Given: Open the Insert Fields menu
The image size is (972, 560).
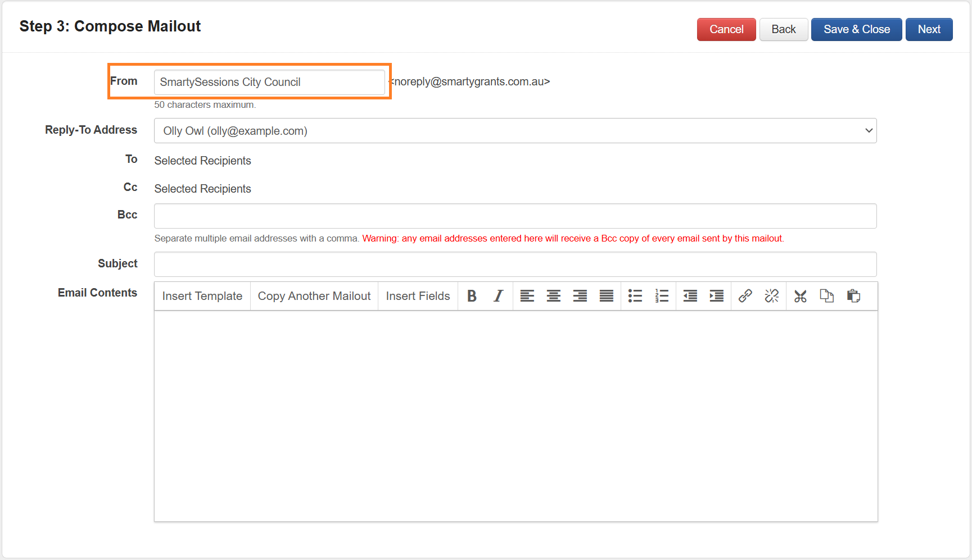Looking at the screenshot, I should pyautogui.click(x=418, y=296).
